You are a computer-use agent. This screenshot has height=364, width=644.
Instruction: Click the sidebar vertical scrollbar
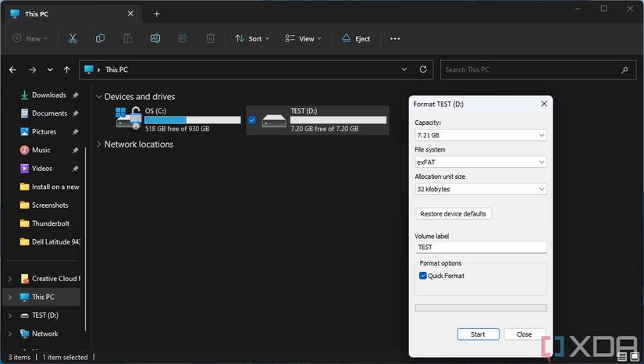tap(85, 238)
